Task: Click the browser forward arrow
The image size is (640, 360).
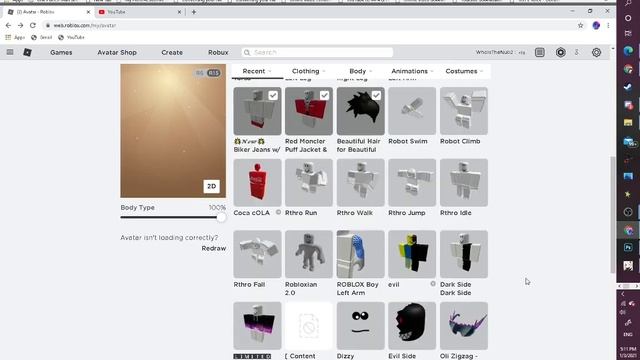Action: point(20,25)
